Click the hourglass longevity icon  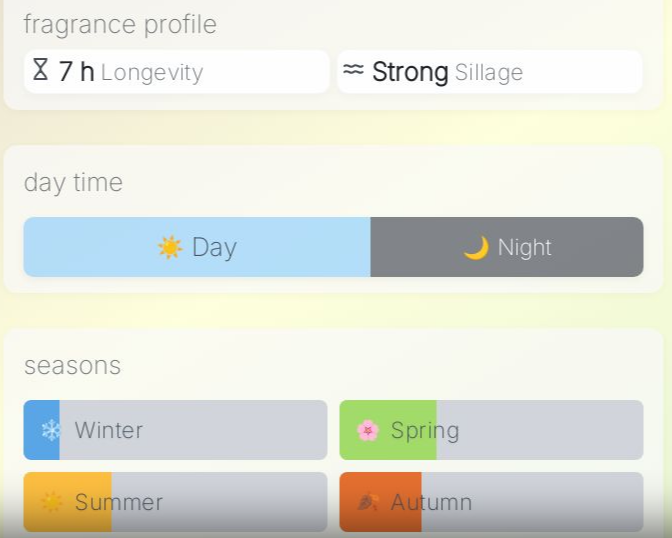pyautogui.click(x=41, y=71)
